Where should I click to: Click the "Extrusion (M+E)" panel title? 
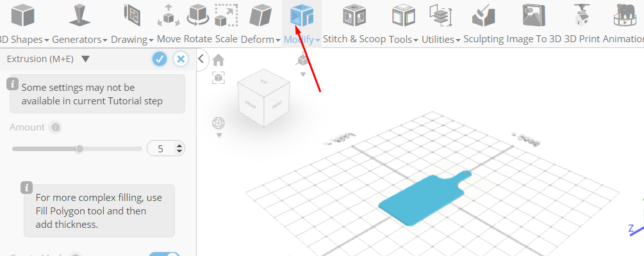coord(40,59)
